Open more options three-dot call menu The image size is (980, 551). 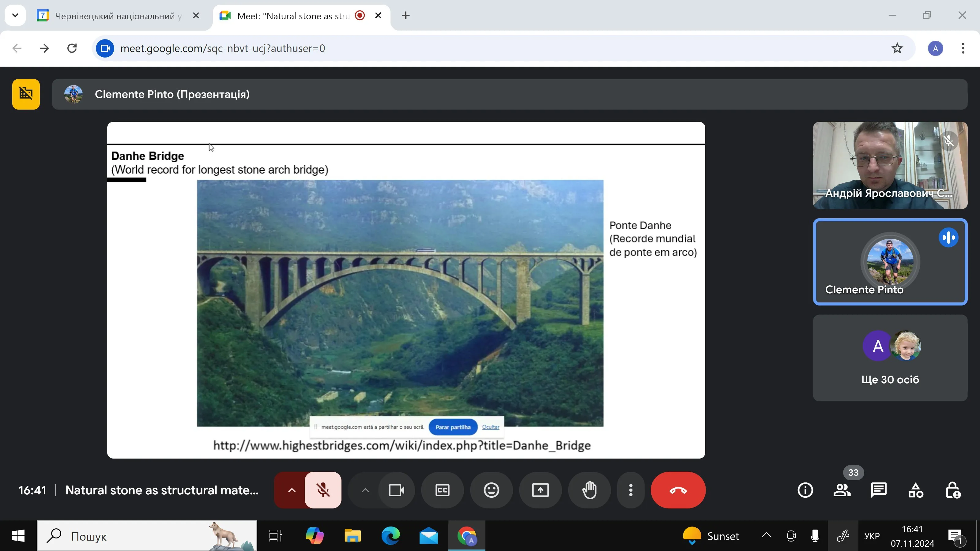(x=630, y=490)
